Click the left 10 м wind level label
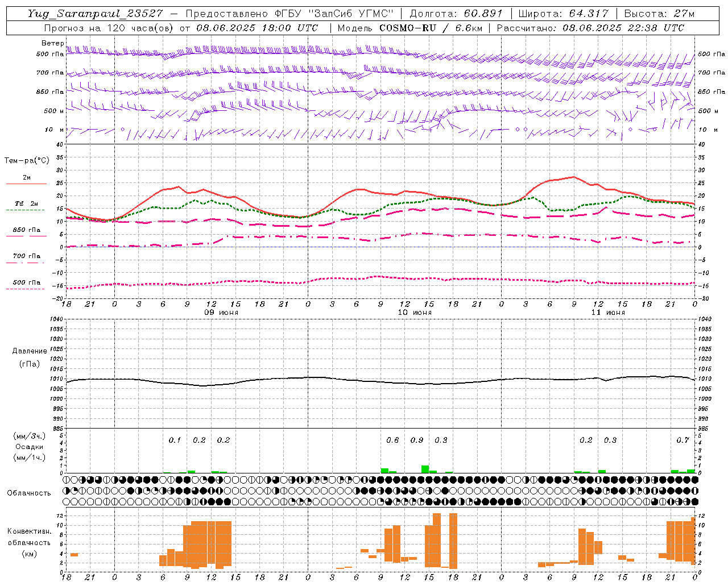The width and height of the screenshot is (728, 582). click(x=55, y=130)
